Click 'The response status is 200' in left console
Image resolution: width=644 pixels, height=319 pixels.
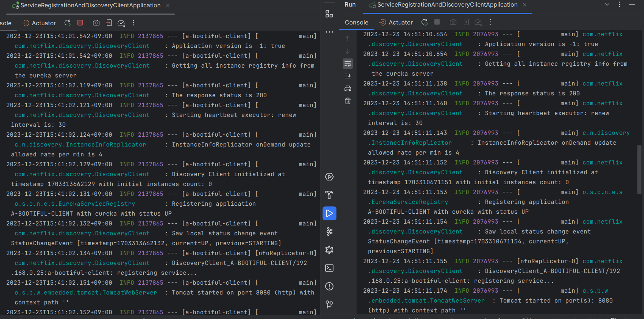[219, 95]
